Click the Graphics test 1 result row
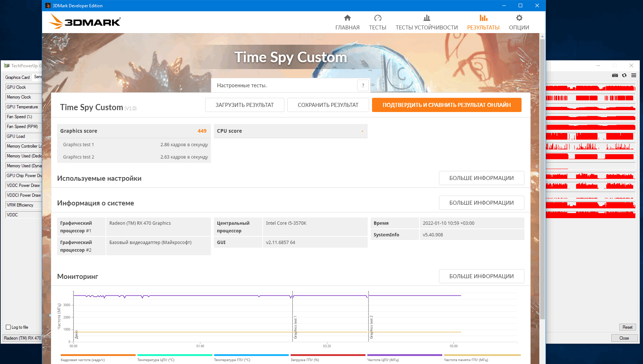 (134, 145)
